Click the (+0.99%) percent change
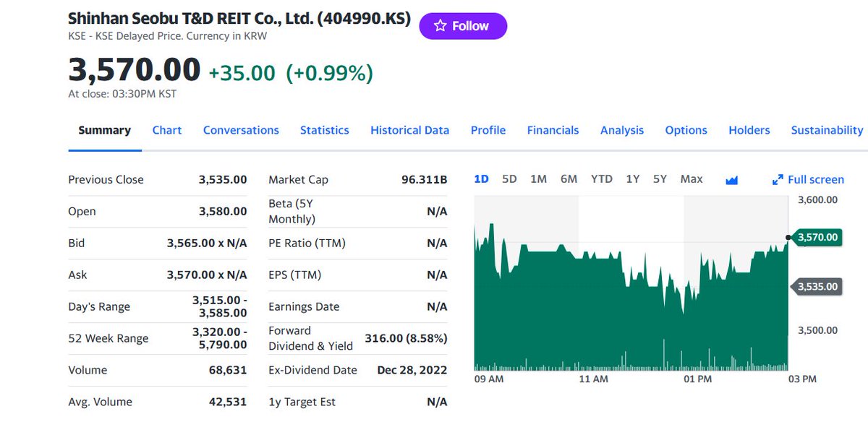The width and height of the screenshot is (868, 448). point(330,73)
